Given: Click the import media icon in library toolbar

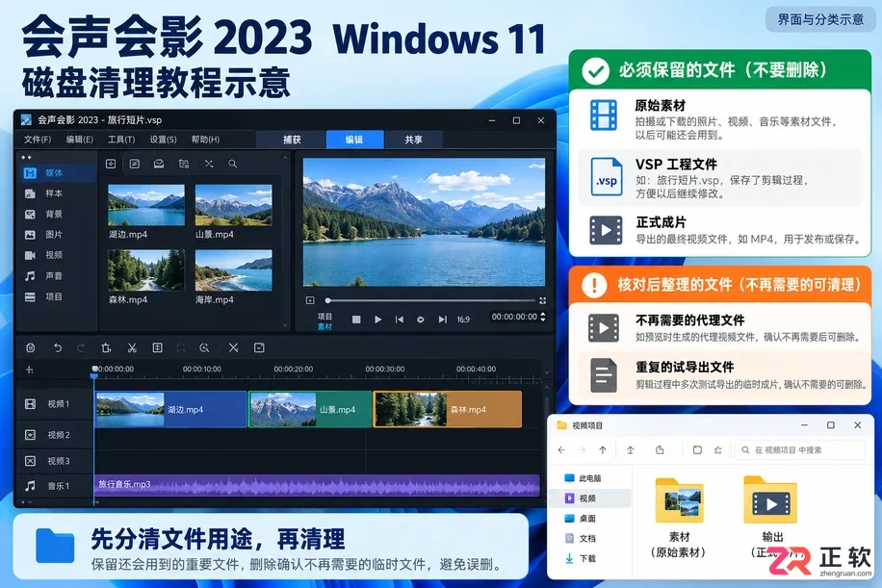Looking at the screenshot, I should tap(111, 164).
